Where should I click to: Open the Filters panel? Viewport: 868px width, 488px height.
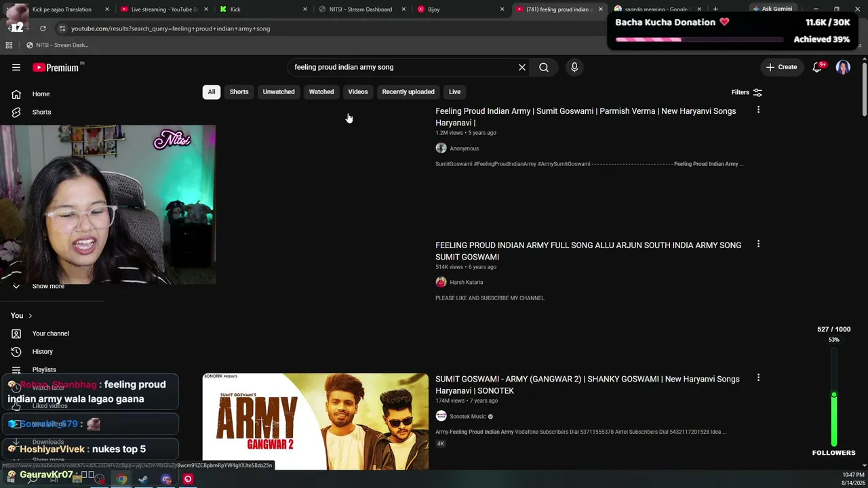tap(747, 92)
